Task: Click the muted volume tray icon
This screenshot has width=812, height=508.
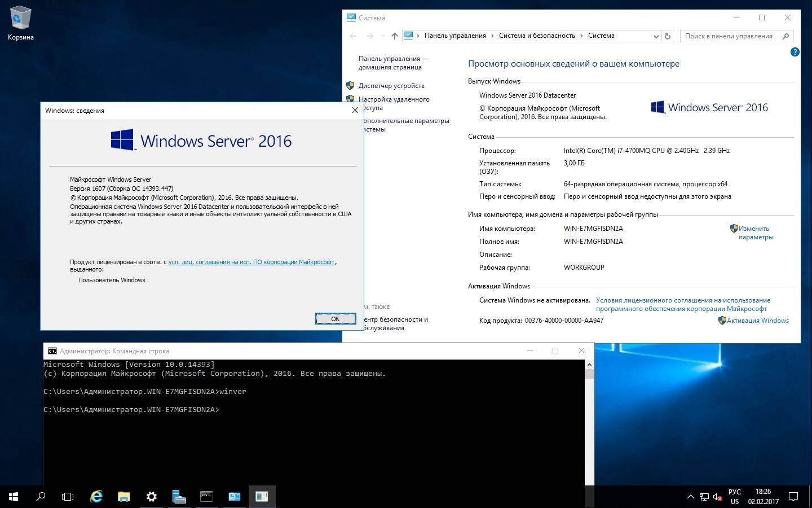Action: [718, 497]
